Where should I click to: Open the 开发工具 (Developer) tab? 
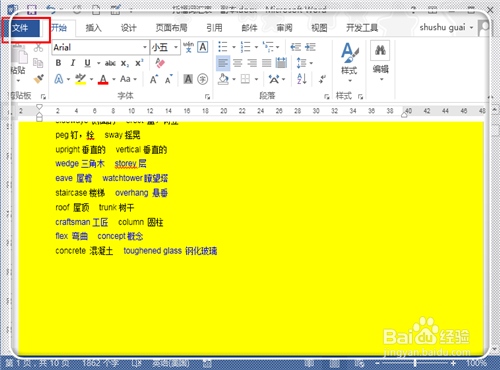tap(362, 28)
